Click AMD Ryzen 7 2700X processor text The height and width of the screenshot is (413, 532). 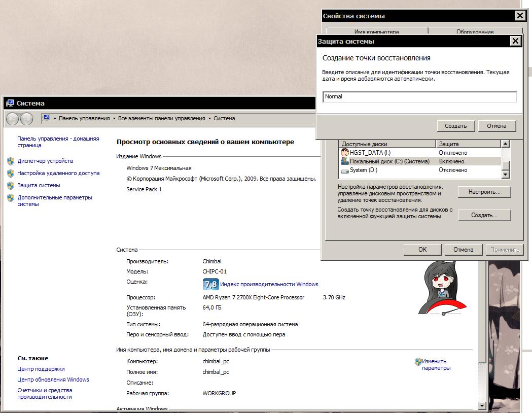(x=253, y=297)
